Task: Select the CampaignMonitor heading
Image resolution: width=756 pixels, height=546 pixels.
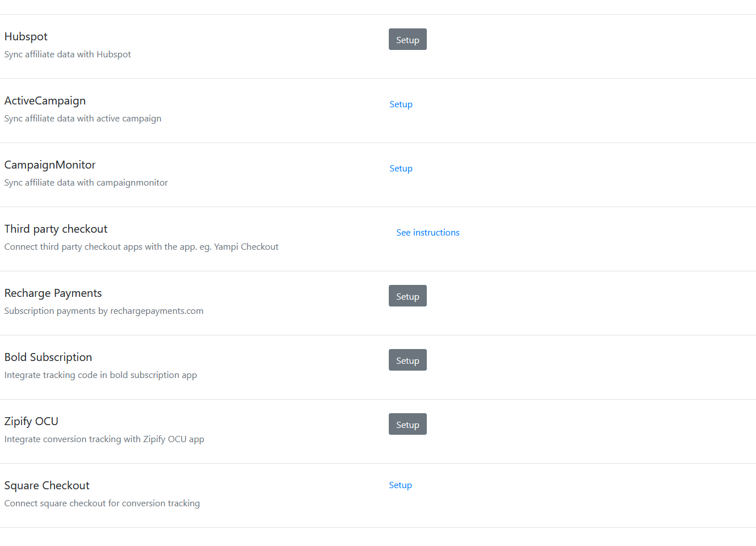Action: 50,165
